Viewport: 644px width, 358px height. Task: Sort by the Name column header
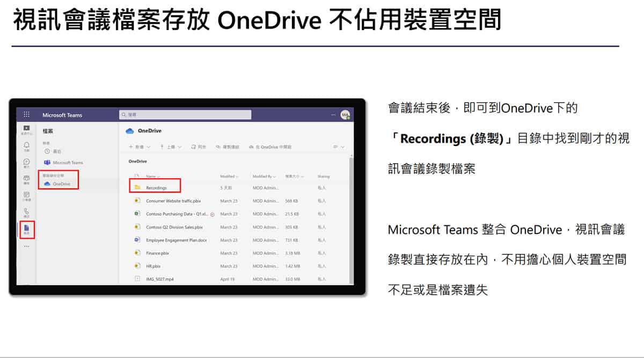pos(152,176)
